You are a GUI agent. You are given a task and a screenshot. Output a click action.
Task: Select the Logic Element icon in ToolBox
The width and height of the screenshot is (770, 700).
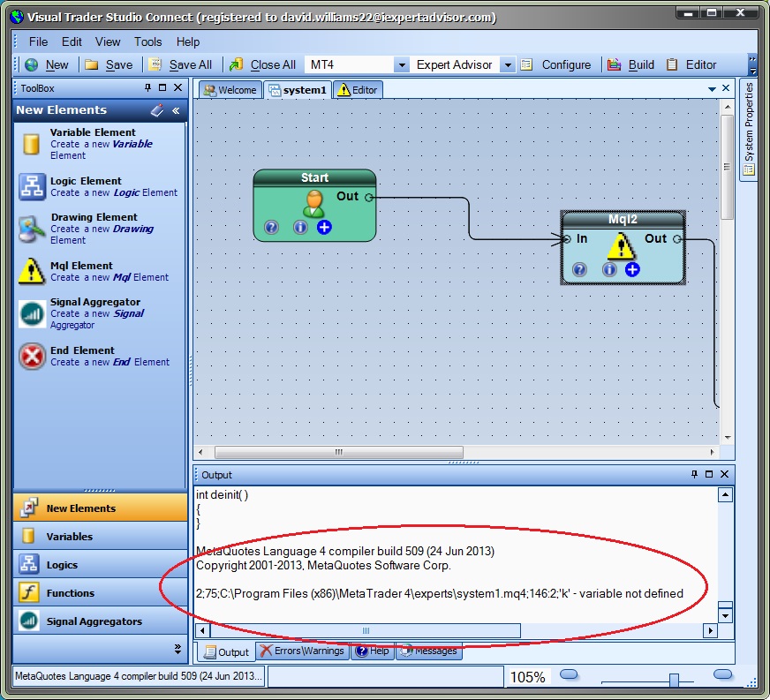(31, 186)
